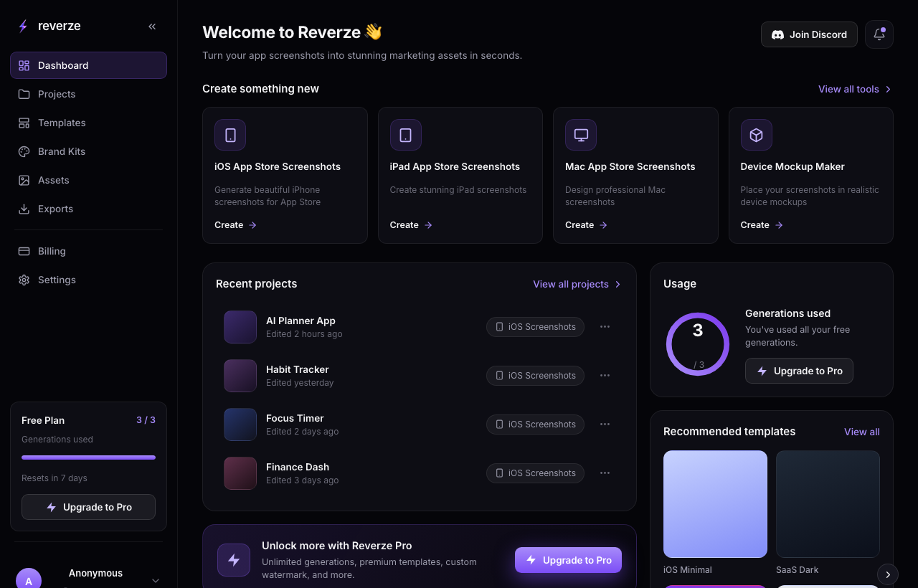Click the Habit Tracker title
This screenshot has height=588, width=918.
coord(298,369)
